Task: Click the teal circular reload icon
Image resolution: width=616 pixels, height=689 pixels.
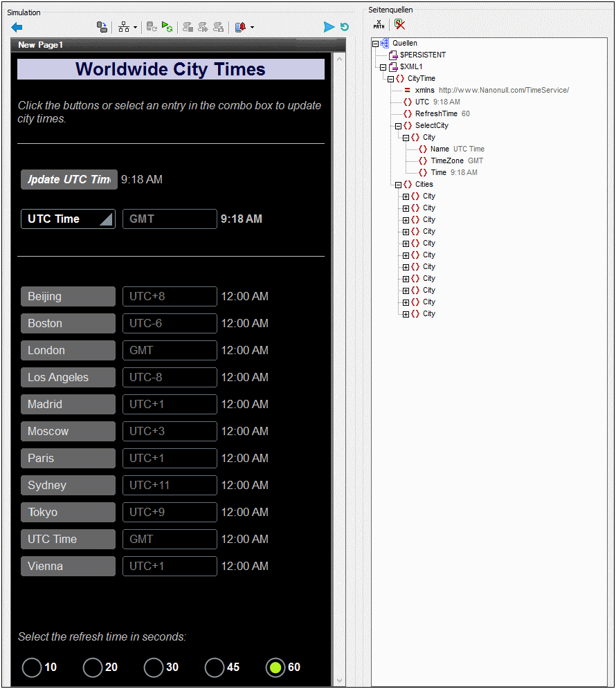Action: [344, 27]
